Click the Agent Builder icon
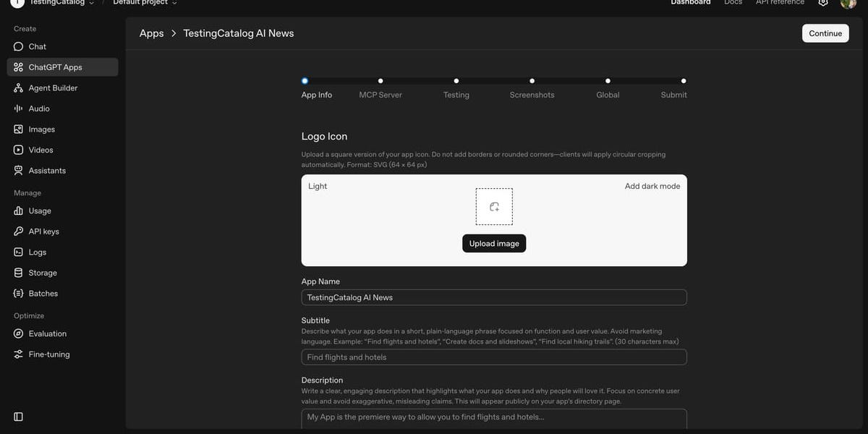Screen dimensions: 868x434 pyautogui.click(x=19, y=88)
